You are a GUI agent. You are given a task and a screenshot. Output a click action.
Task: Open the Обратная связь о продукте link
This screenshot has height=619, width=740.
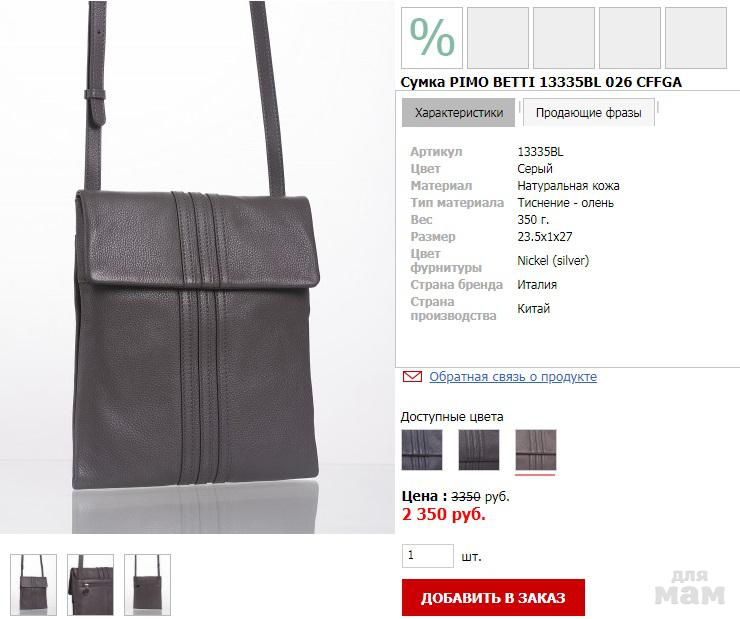[513, 376]
